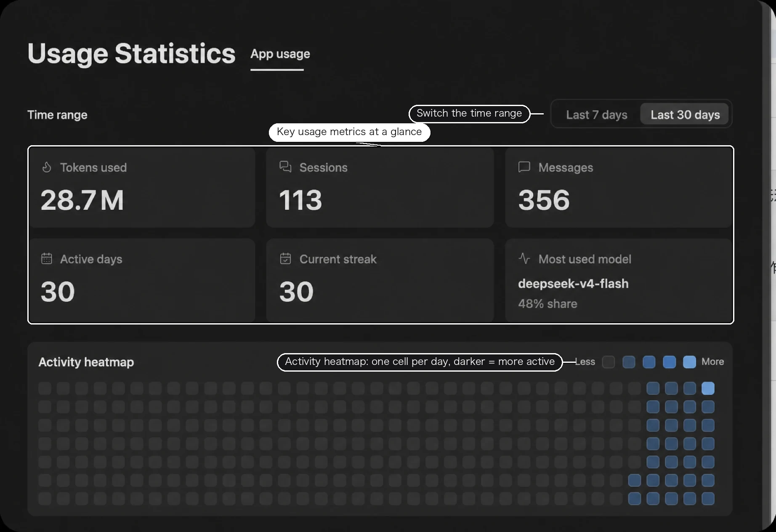Click the chat bubbles icon beside Sessions
Viewport: 776px width, 532px height.
pos(285,167)
